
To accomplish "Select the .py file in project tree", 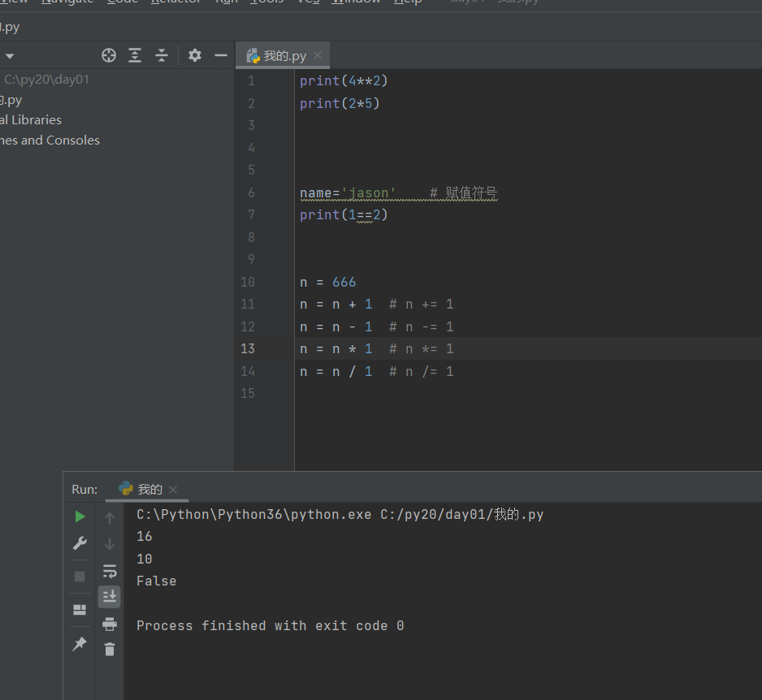I will [11, 100].
